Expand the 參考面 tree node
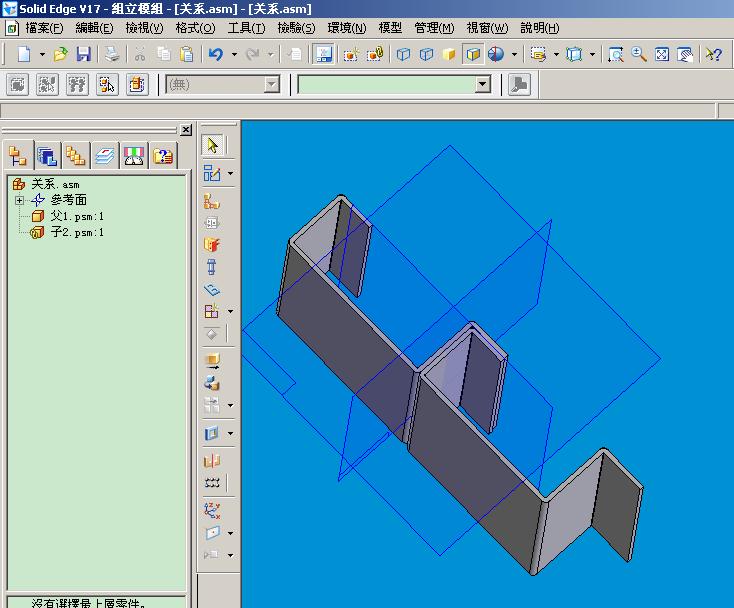734x608 pixels. (x=19, y=200)
